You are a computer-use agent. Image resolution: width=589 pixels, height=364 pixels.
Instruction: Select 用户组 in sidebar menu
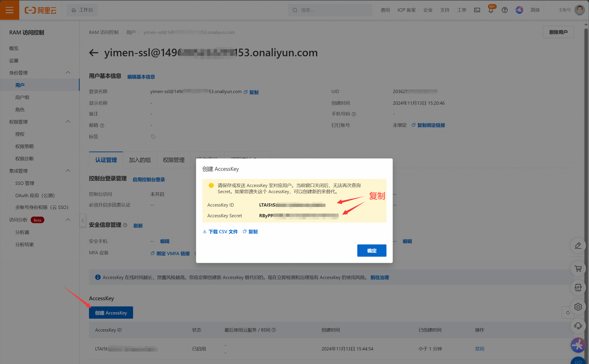click(22, 97)
